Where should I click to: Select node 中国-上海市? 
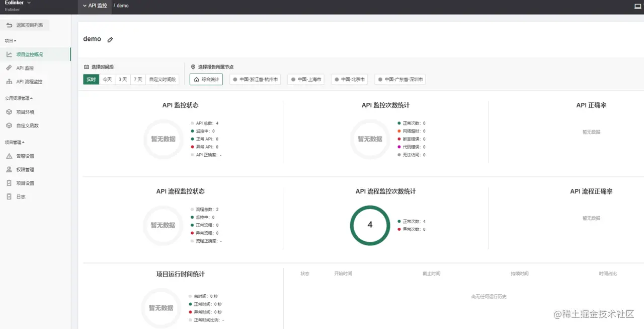[306, 80]
